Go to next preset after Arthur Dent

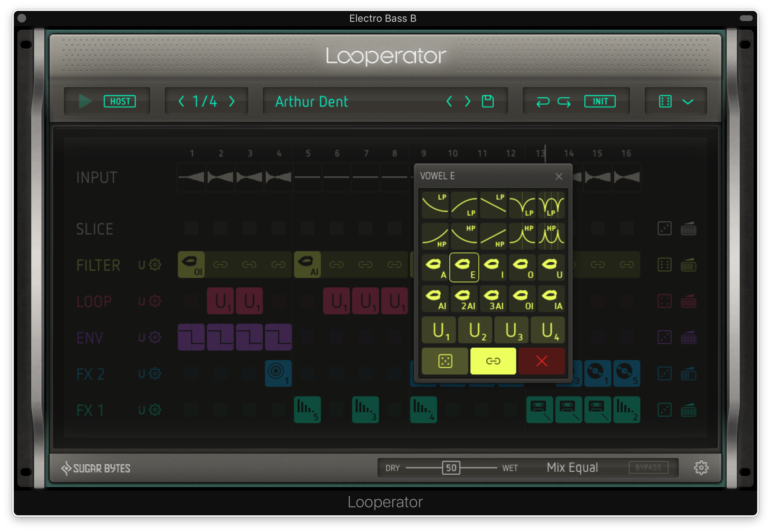tap(468, 101)
